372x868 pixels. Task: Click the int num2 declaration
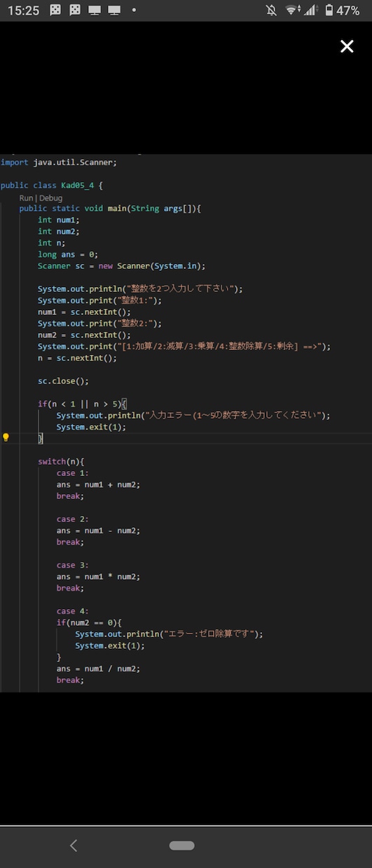[x=59, y=231]
